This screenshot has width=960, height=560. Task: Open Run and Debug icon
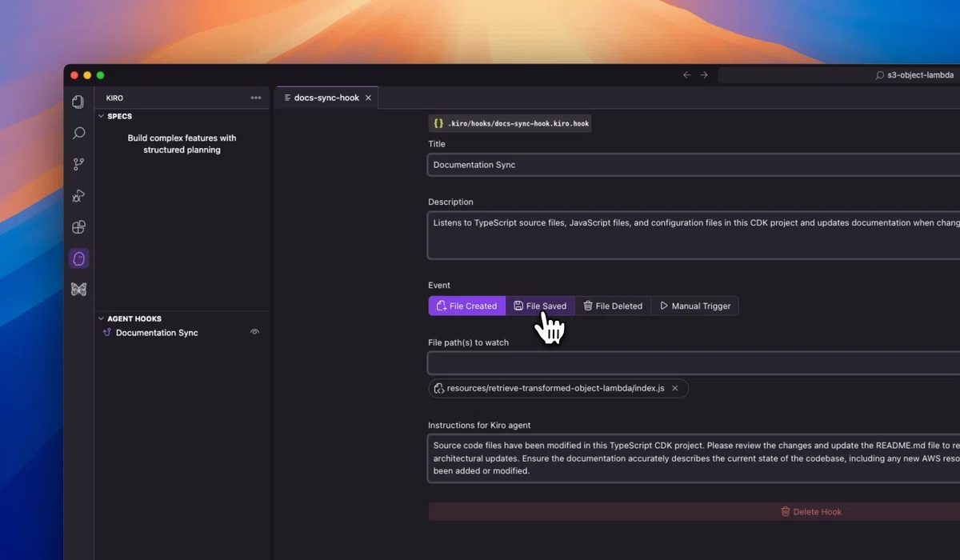78,195
